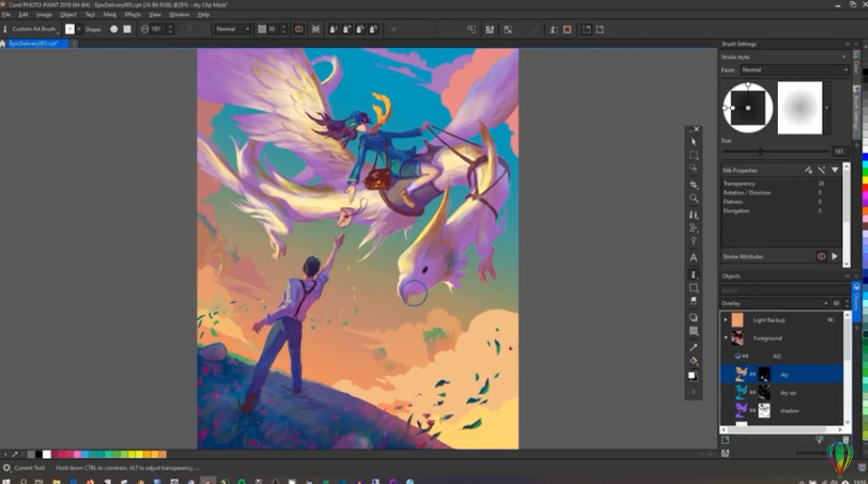This screenshot has width=868, height=484.
Task: Select the Text tool in toolbox
Action: point(693,258)
